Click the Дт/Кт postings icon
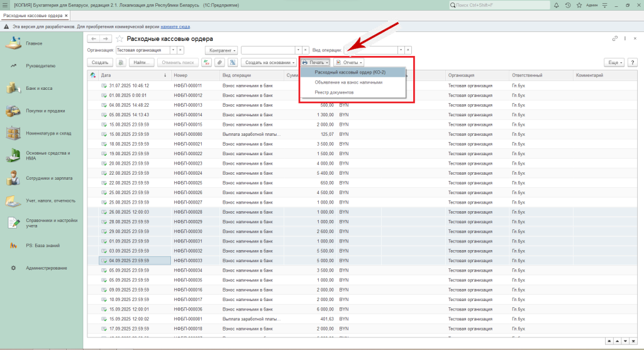The image size is (644, 350). click(x=206, y=63)
